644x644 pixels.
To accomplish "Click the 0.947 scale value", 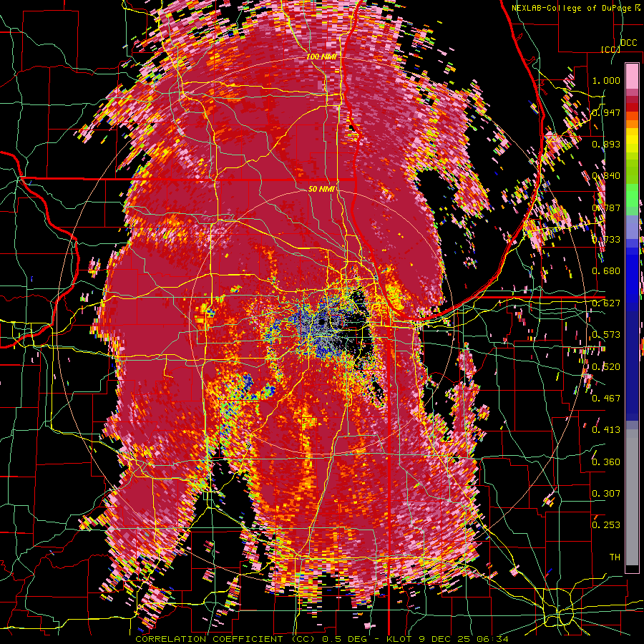I will pos(606,112).
